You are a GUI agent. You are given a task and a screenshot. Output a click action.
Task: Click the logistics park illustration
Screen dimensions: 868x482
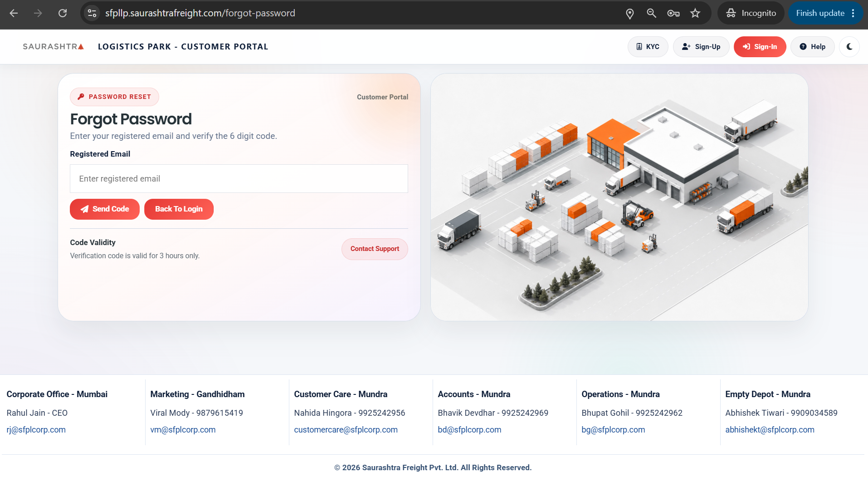tap(619, 197)
